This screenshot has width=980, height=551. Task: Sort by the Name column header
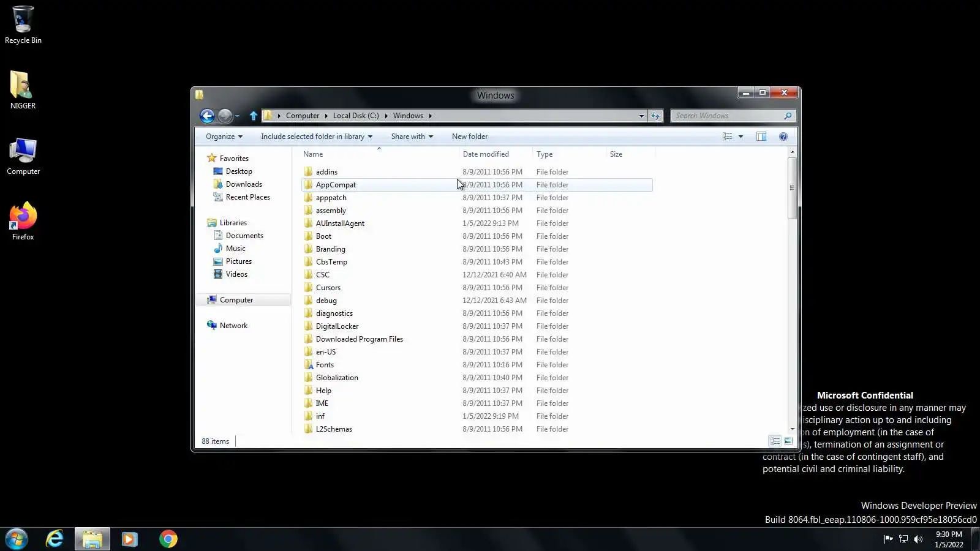coord(379,154)
